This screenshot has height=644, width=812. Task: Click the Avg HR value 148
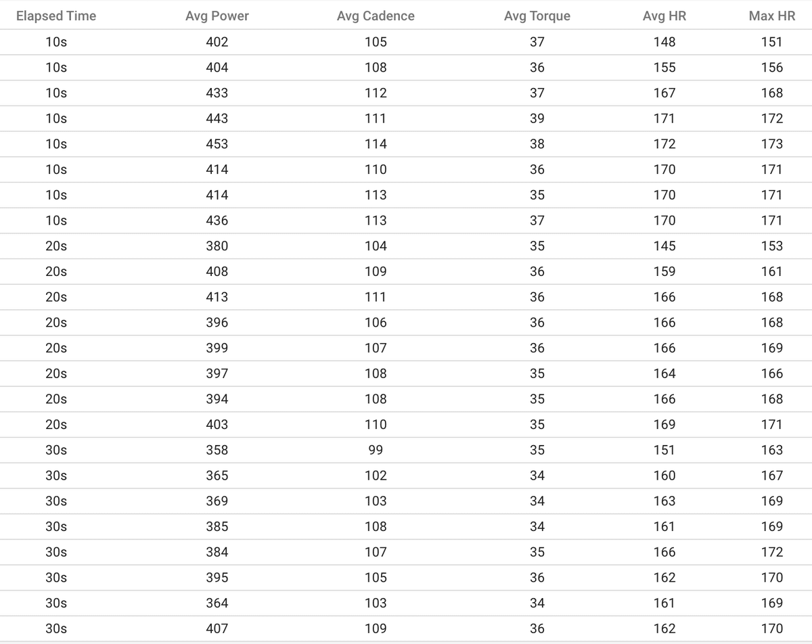point(664,42)
